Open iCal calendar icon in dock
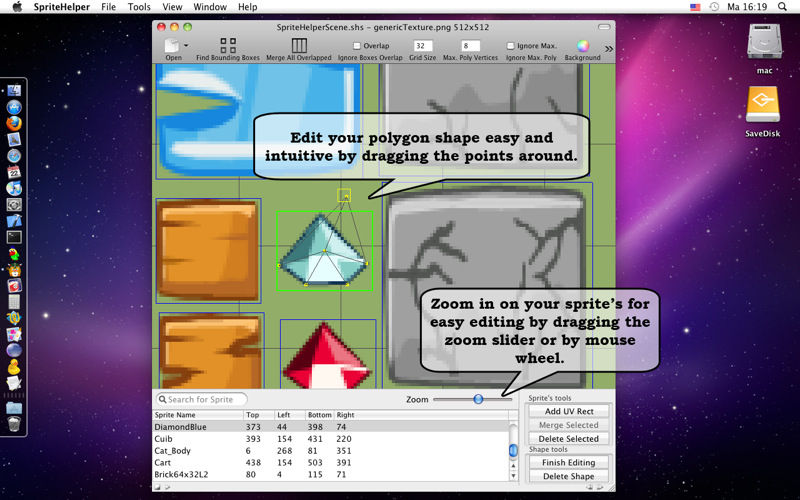Viewport: 800px width, 500px height. 14,172
